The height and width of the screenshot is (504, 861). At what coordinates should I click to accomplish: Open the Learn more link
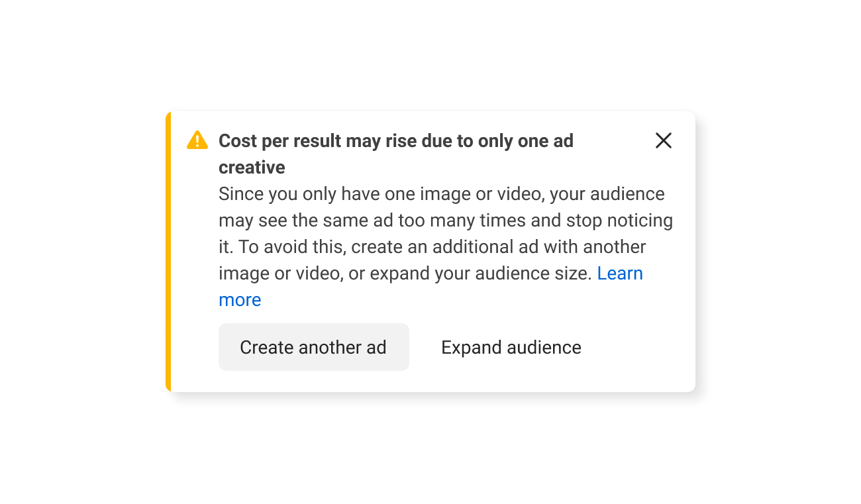[x=620, y=274]
